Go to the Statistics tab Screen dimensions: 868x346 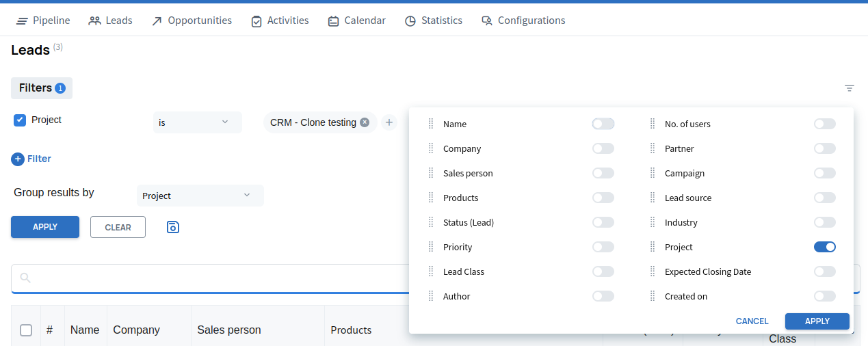[433, 21]
